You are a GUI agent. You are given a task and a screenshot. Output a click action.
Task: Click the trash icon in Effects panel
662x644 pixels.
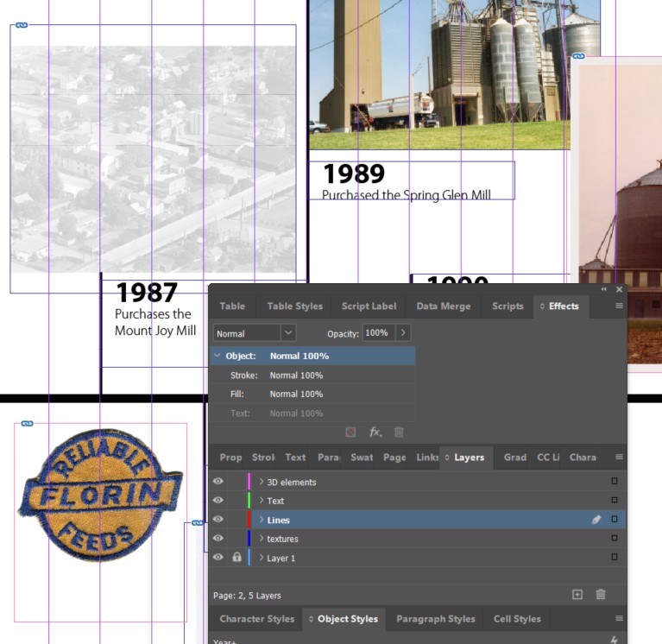point(399,432)
